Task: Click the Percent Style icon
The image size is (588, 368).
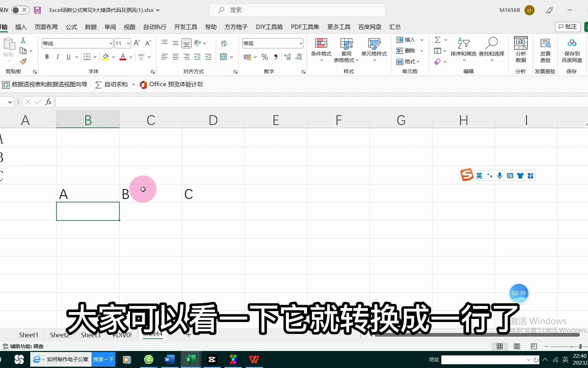Action: point(265,57)
